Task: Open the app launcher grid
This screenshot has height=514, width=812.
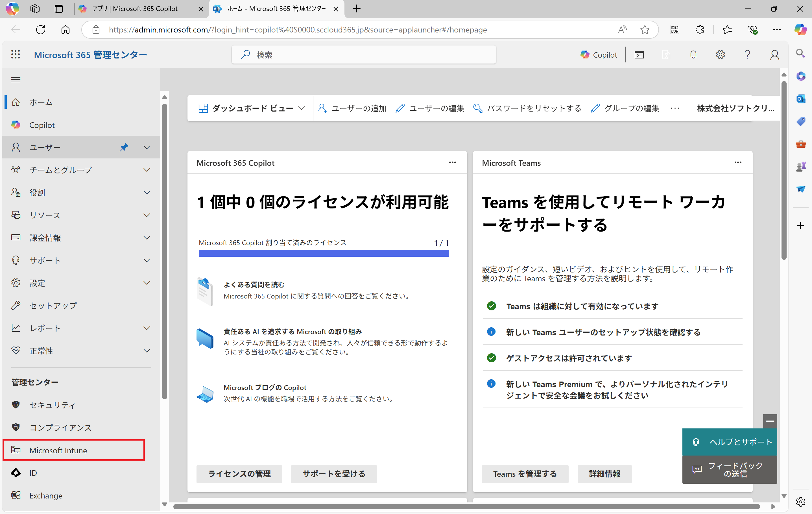Action: point(16,54)
